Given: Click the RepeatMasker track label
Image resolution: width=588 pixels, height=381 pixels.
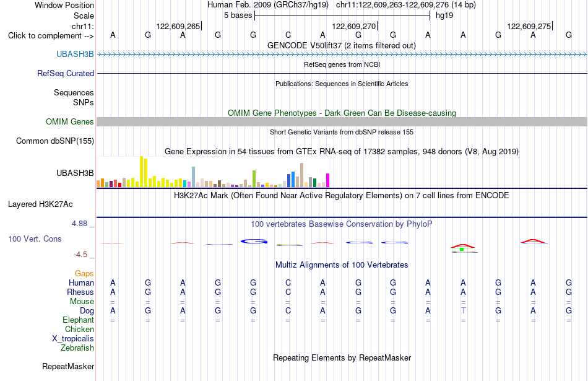Looking at the screenshot, I should (68, 366).
